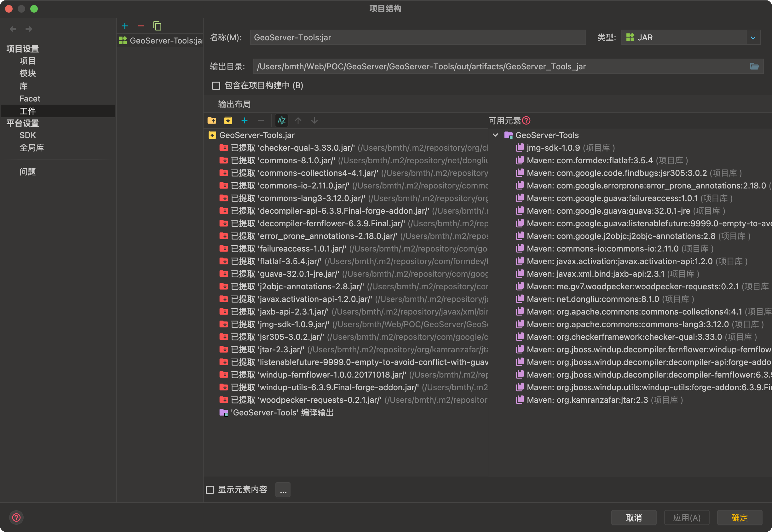Open the 全局库 settings page
Viewport: 772px width, 532px height.
(32, 148)
